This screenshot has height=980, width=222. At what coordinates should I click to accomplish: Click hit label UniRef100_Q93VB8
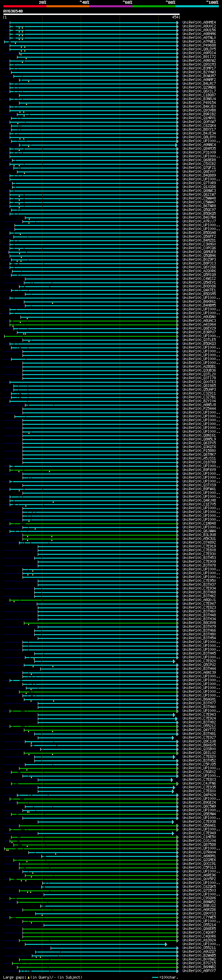(x=199, y=110)
